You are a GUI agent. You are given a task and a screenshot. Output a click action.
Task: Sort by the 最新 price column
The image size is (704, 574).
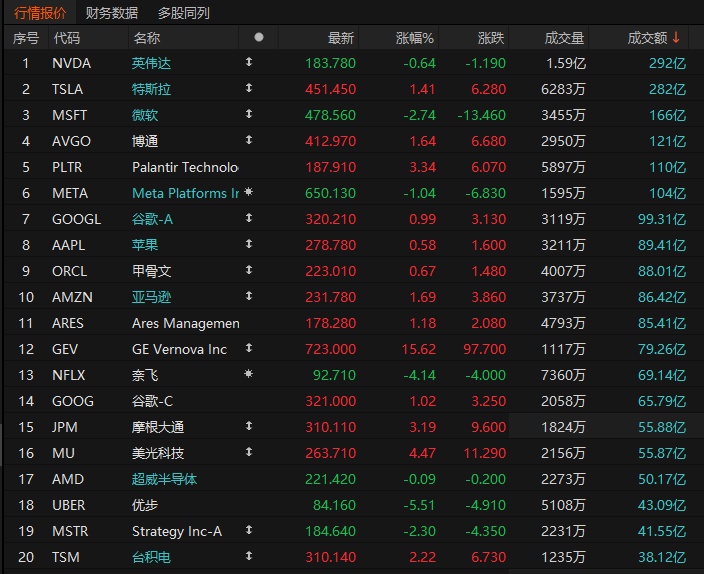[341, 38]
